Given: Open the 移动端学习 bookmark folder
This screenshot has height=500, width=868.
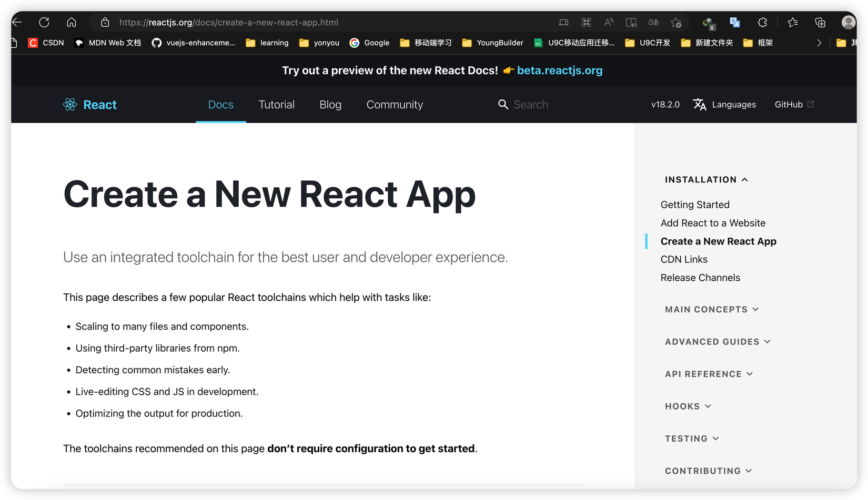Looking at the screenshot, I should pyautogui.click(x=426, y=43).
